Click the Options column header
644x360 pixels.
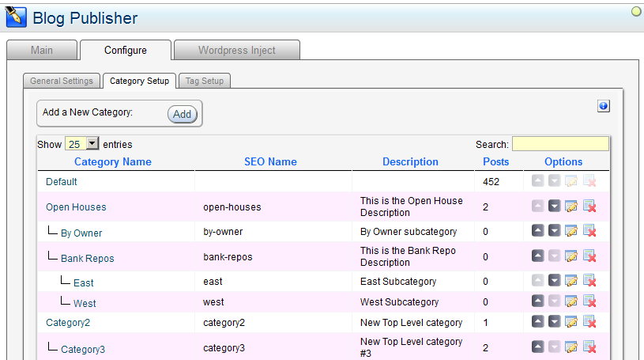coord(563,161)
